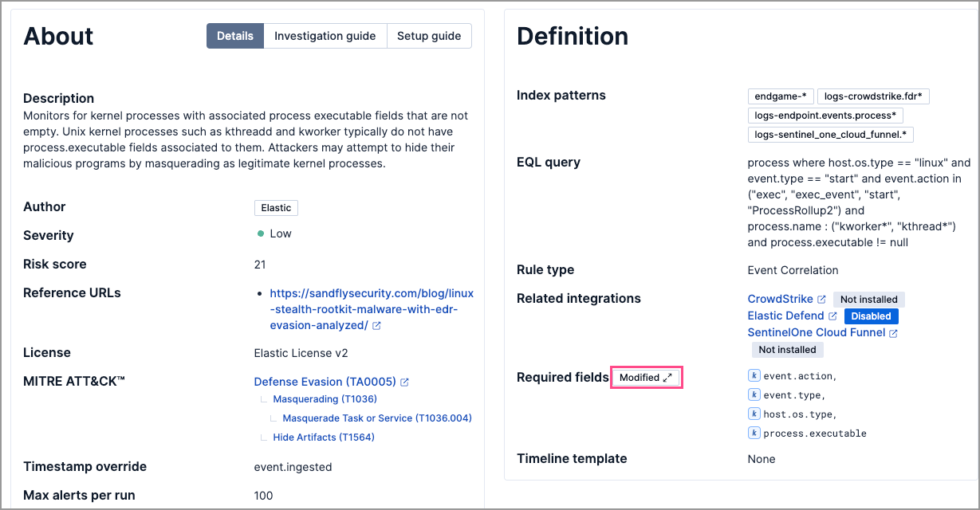
Task: Click the external link icon next to CrowdStrike
Action: click(821, 299)
